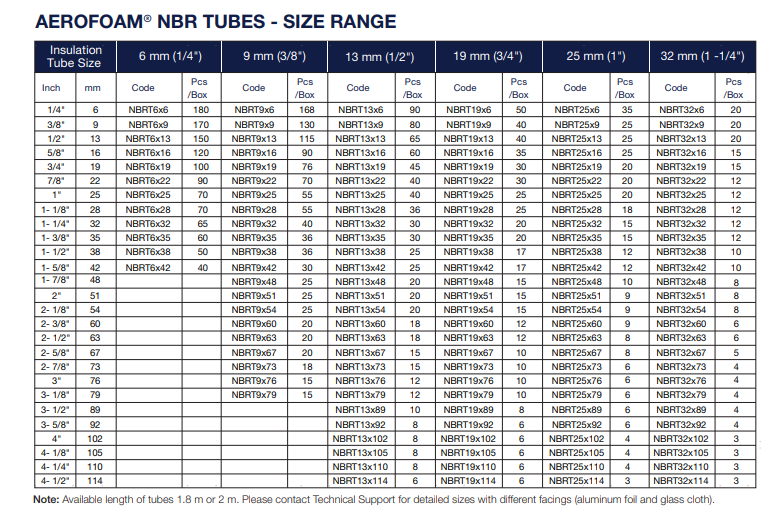Screen dimensions: 783x506
Task: Click code cell NBRT32x32
Action: (681, 224)
